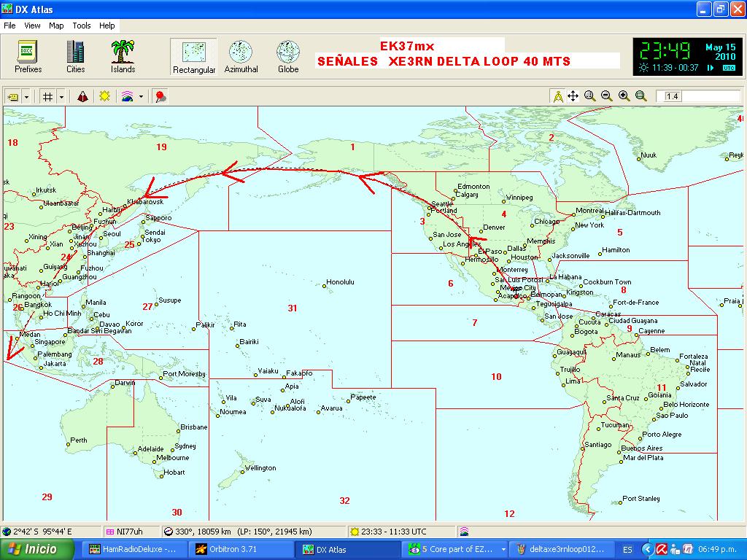
Task: Click the zoom-to-fit magnifier icon
Action: 641,96
